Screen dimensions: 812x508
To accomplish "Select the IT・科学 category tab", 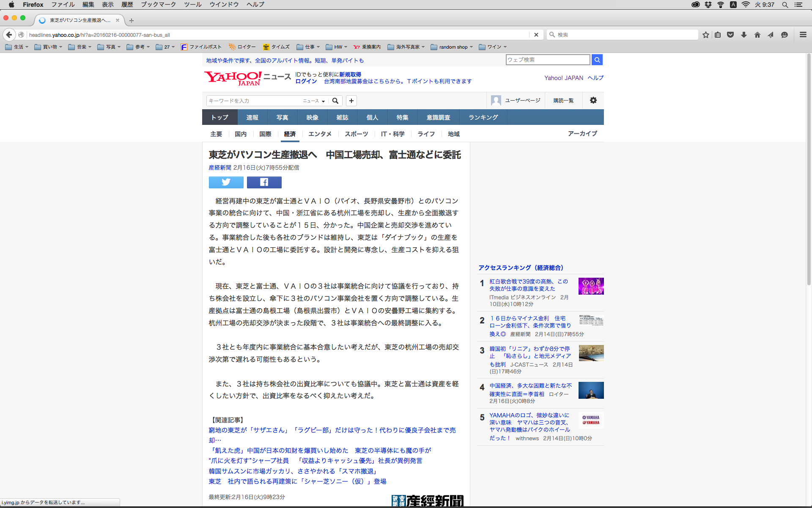I will coord(392,134).
